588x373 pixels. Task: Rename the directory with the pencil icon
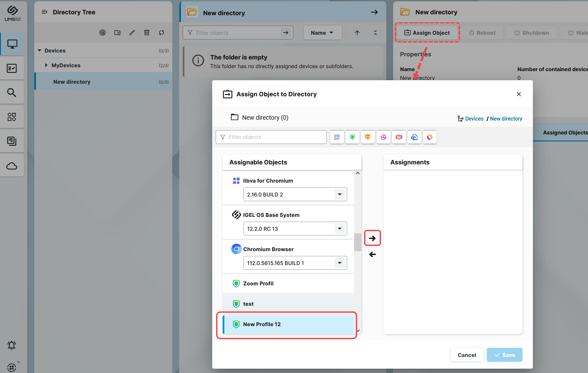click(x=132, y=32)
